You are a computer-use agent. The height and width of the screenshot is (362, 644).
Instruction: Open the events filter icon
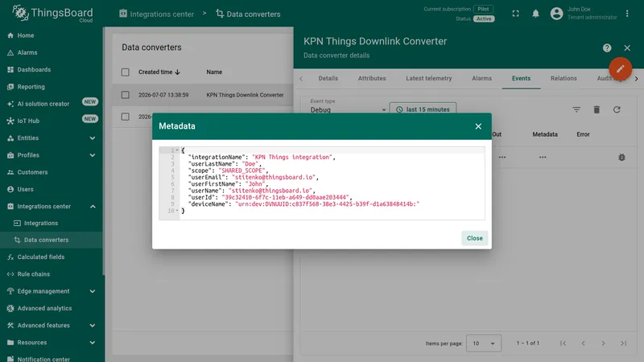(576, 109)
